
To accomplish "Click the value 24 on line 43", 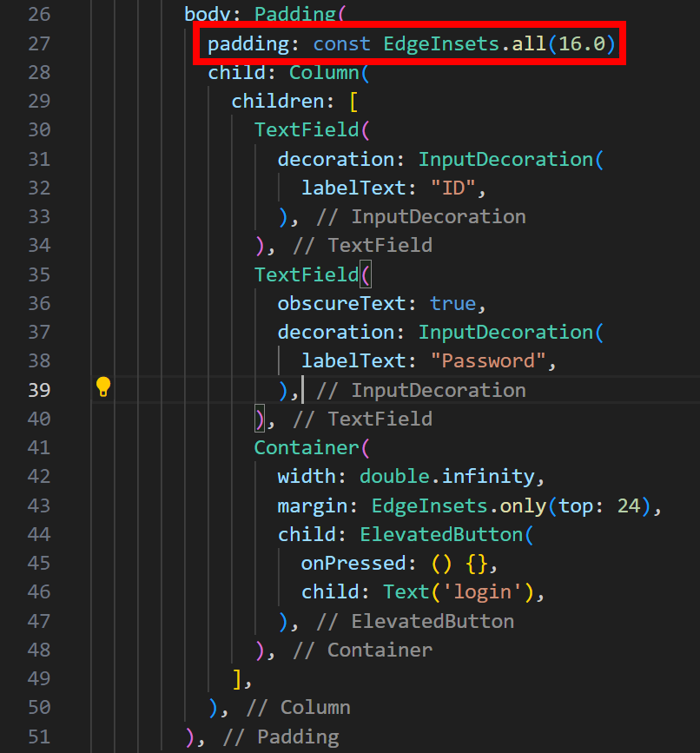I will pos(629,506).
